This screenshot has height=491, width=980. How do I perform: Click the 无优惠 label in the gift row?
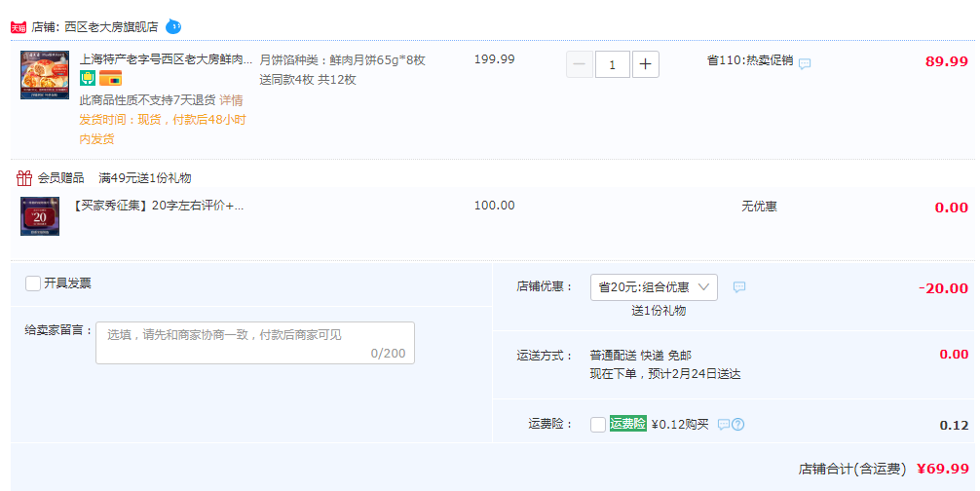[x=759, y=207]
